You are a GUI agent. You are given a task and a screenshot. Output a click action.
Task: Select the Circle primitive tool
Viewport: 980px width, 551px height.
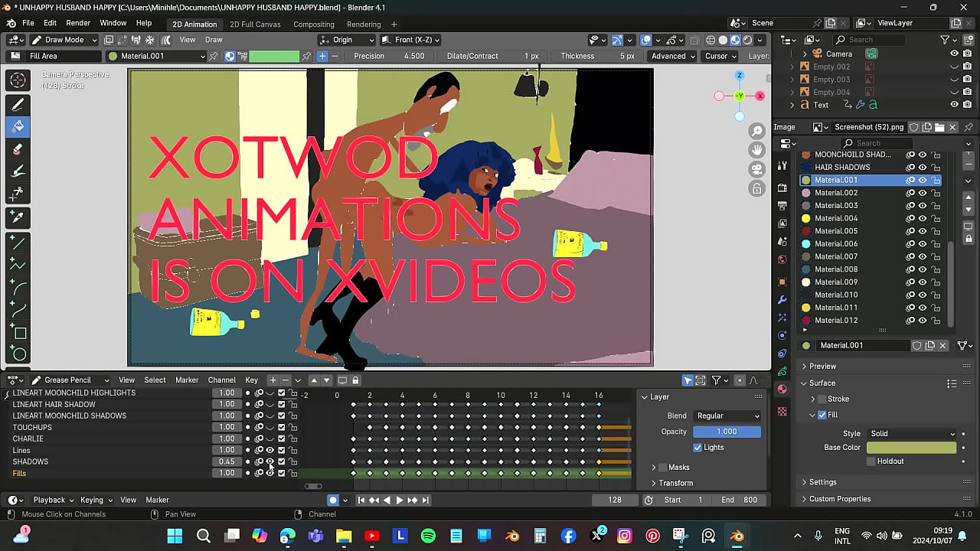(x=18, y=354)
